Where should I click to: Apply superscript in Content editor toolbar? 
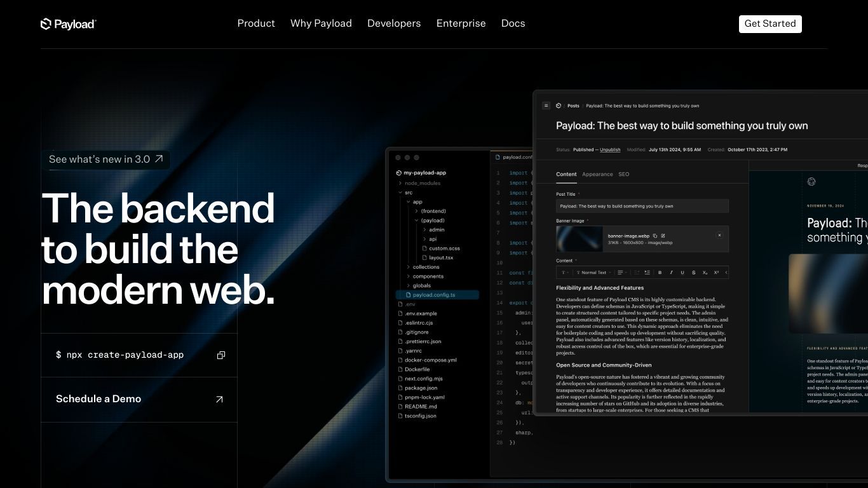[x=717, y=273]
